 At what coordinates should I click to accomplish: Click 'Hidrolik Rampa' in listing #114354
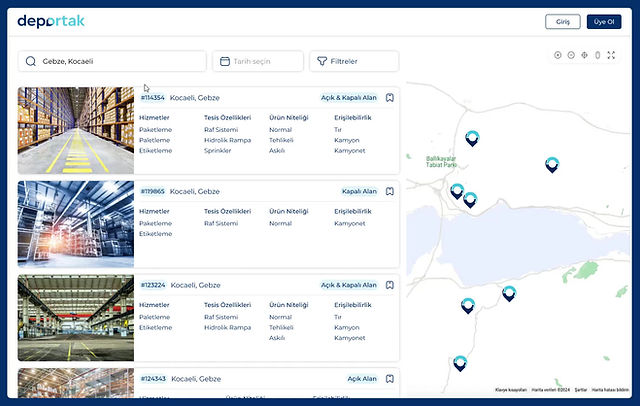coord(227,140)
